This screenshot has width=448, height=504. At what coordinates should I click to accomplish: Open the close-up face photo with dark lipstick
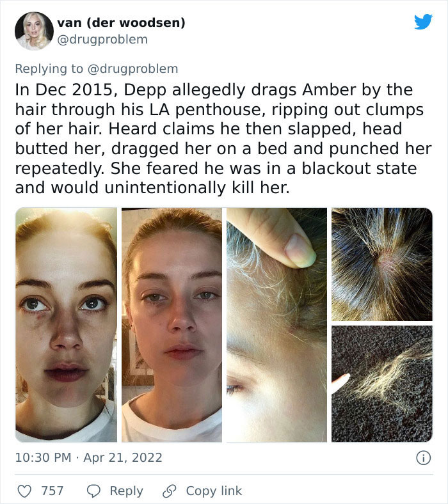66,325
